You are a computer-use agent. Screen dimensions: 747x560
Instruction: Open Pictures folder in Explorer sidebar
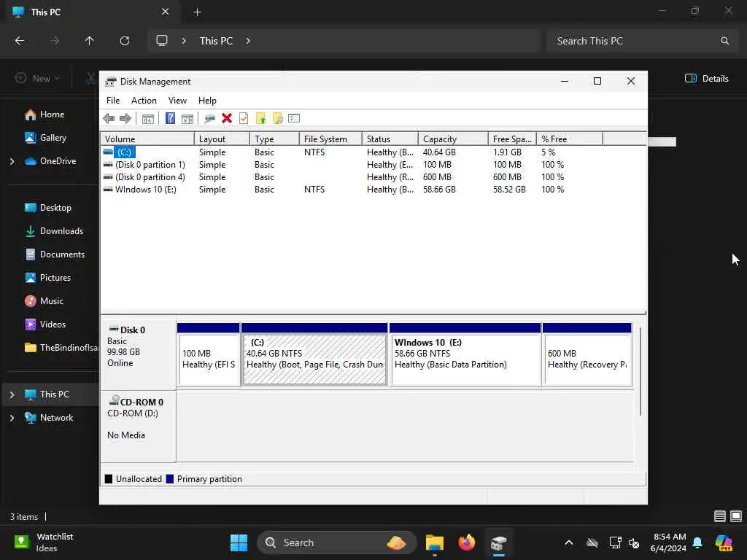[x=47, y=278]
